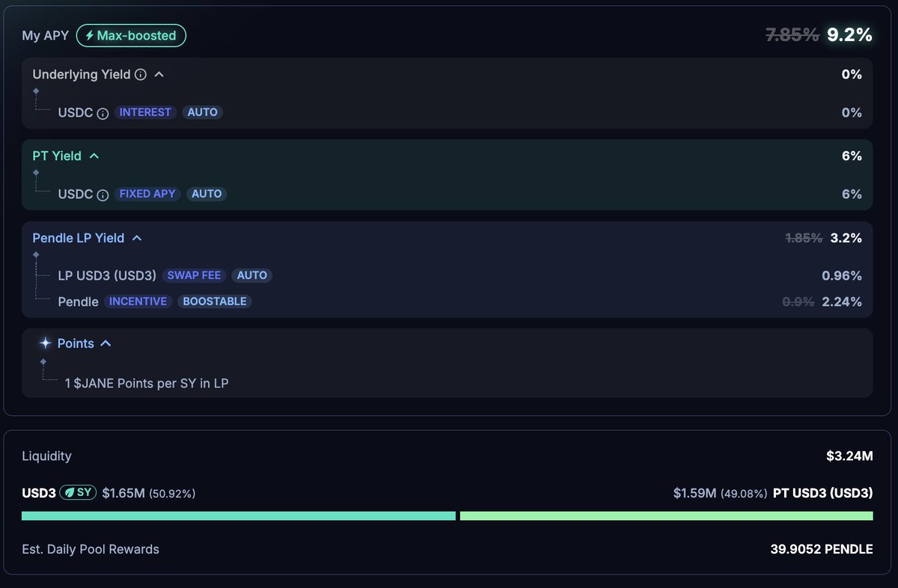The image size is (898, 588).
Task: Click the 9.2% boosted APY value
Action: coord(849,34)
